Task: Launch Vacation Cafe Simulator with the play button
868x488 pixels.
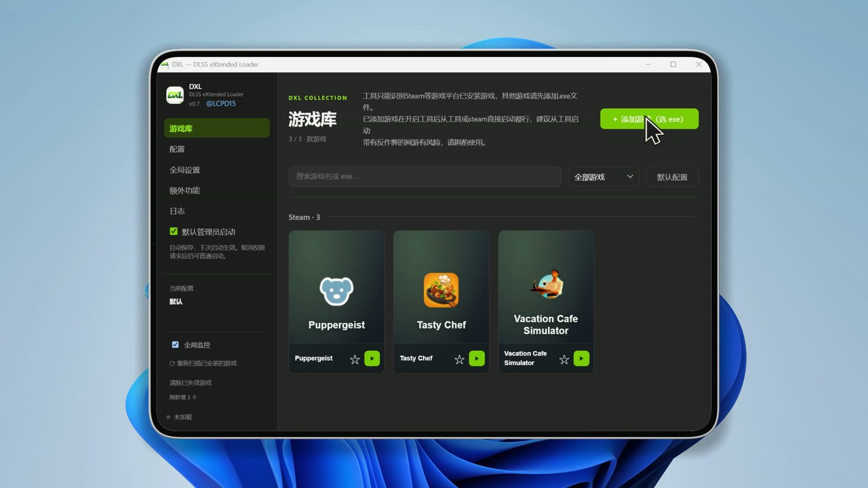Action: [582, 358]
